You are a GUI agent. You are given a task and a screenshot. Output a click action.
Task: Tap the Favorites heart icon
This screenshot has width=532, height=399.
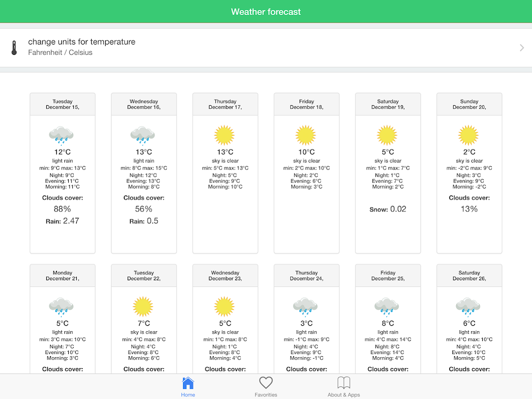pyautogui.click(x=266, y=383)
